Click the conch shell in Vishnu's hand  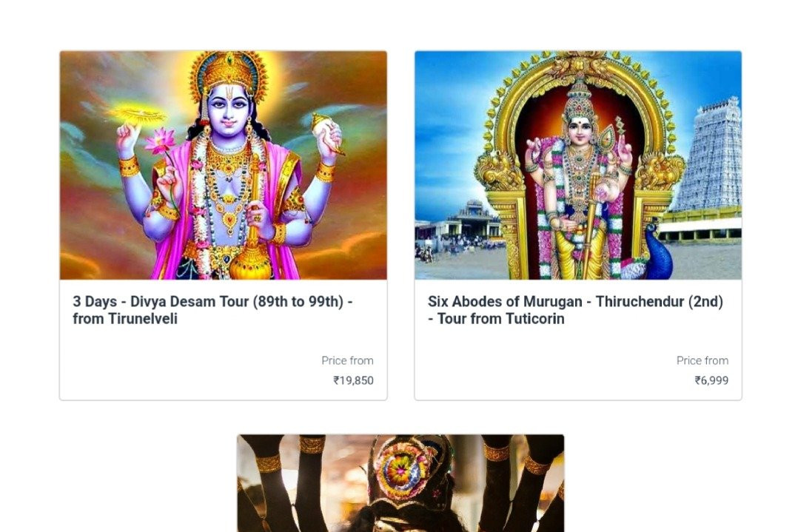[326, 131]
